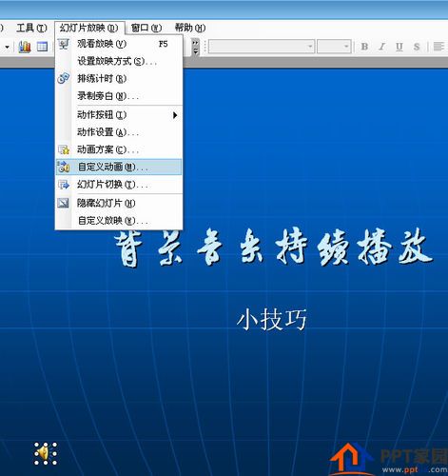Image resolution: width=448 pixels, height=476 pixels.
Task: Open the 窗口(W) menu
Action: 146,28
